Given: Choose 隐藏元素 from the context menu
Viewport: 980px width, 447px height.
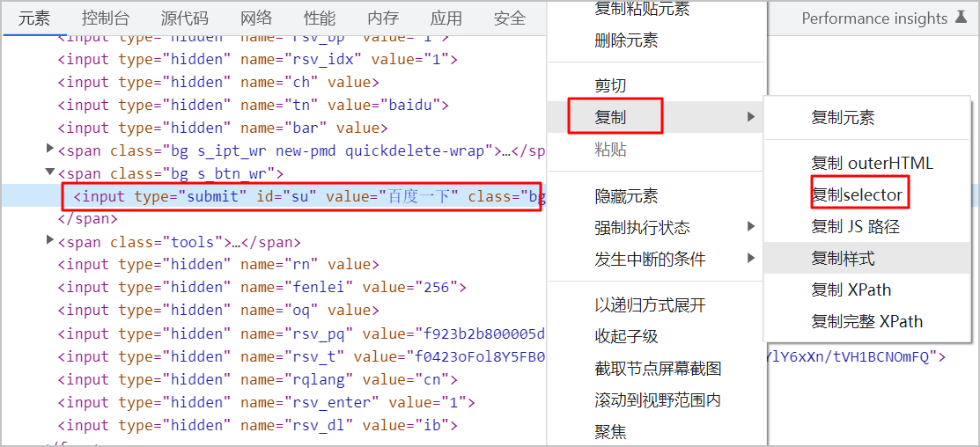Looking at the screenshot, I should click(626, 195).
